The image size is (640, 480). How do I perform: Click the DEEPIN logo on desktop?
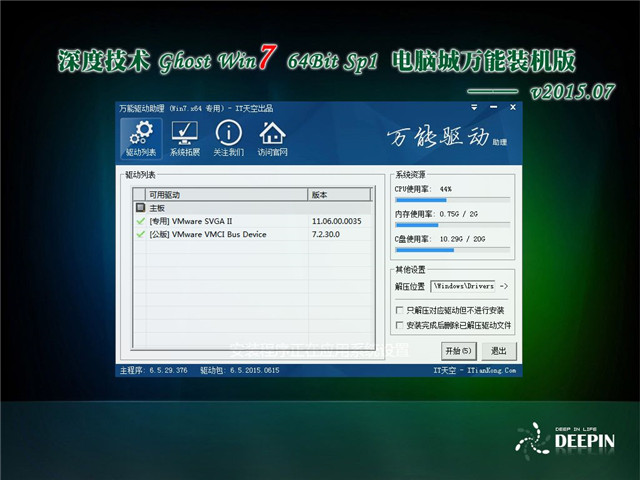pos(565,440)
